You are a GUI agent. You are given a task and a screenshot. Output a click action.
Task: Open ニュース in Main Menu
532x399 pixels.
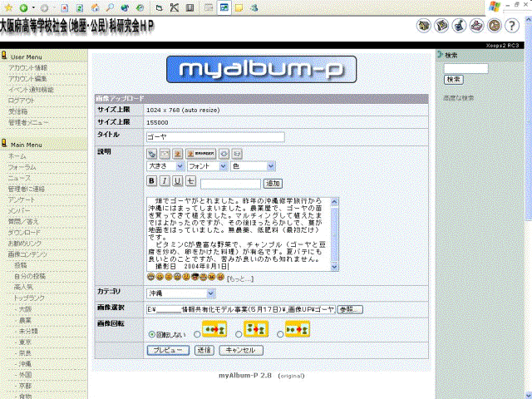click(19, 178)
